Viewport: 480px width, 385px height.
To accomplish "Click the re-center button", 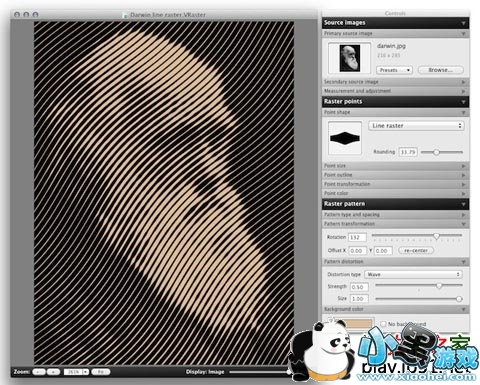I will point(416,250).
